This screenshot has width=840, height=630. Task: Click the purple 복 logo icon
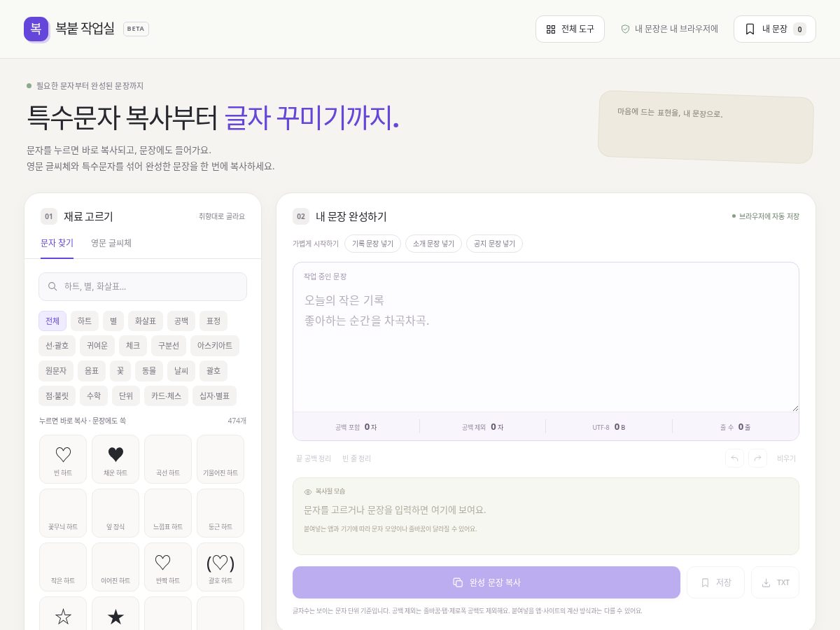[36, 29]
